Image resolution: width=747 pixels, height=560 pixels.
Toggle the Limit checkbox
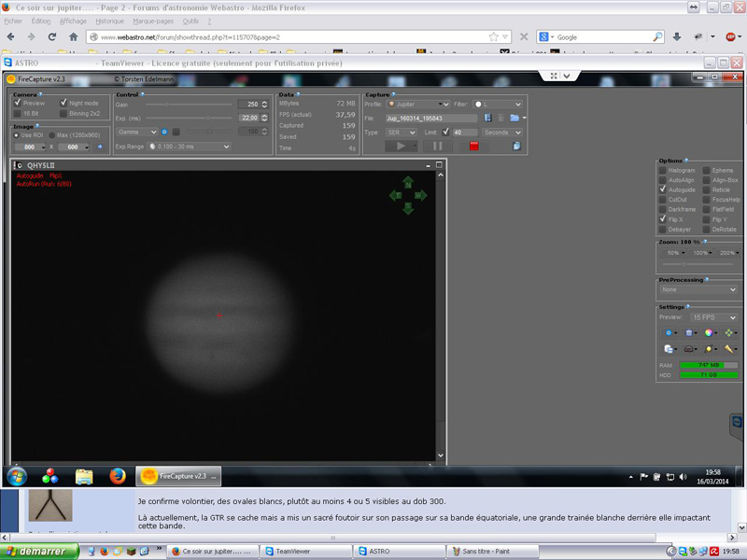point(445,132)
